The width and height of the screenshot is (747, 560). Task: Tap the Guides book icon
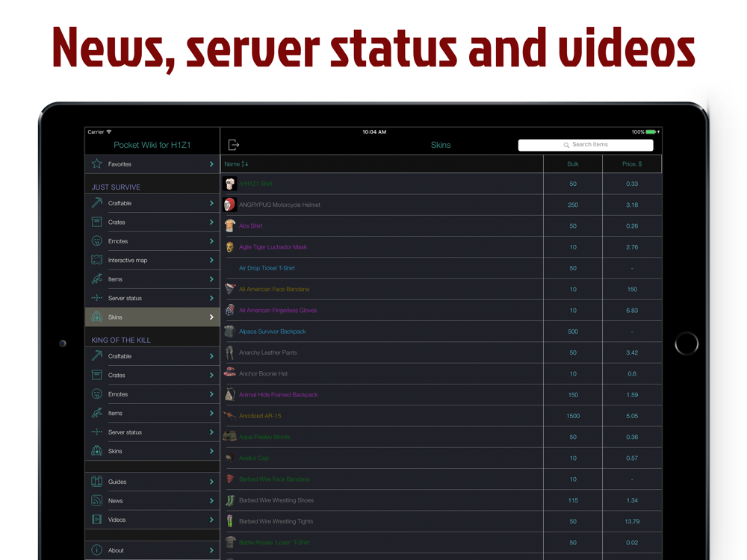pyautogui.click(x=96, y=482)
